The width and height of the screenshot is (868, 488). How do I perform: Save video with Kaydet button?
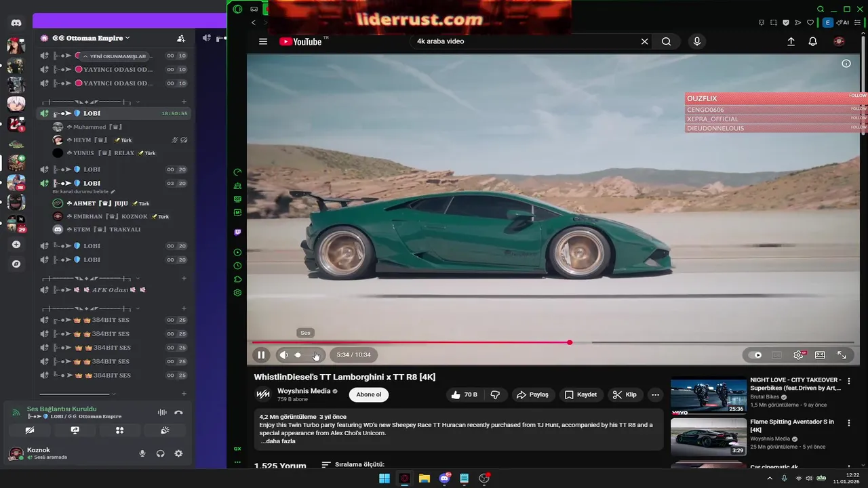point(580,394)
